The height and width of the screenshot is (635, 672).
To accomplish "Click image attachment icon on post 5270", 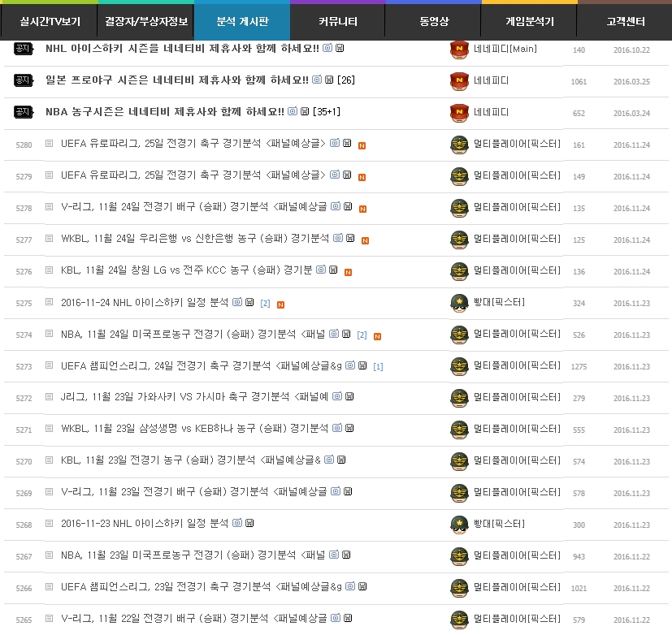I will [329, 460].
